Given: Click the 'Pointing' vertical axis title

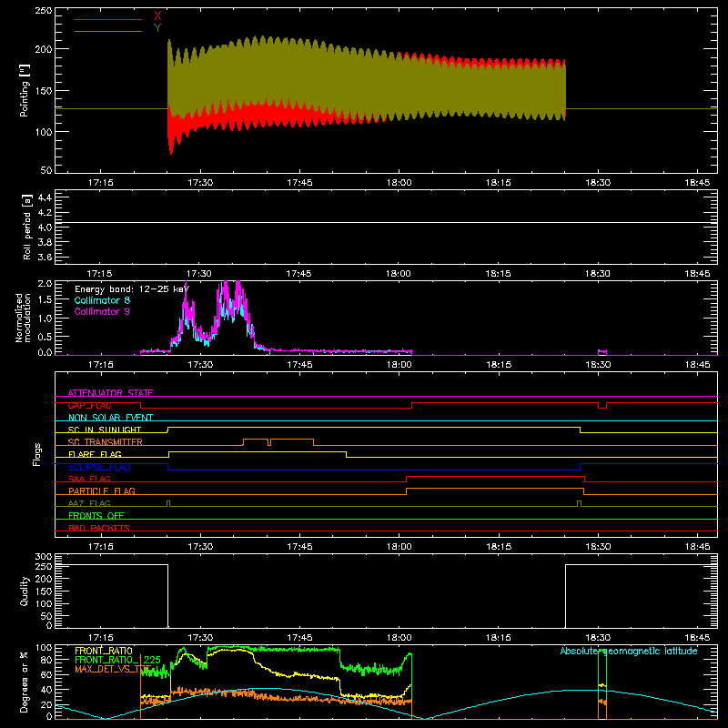Looking at the screenshot, I should point(25,90).
